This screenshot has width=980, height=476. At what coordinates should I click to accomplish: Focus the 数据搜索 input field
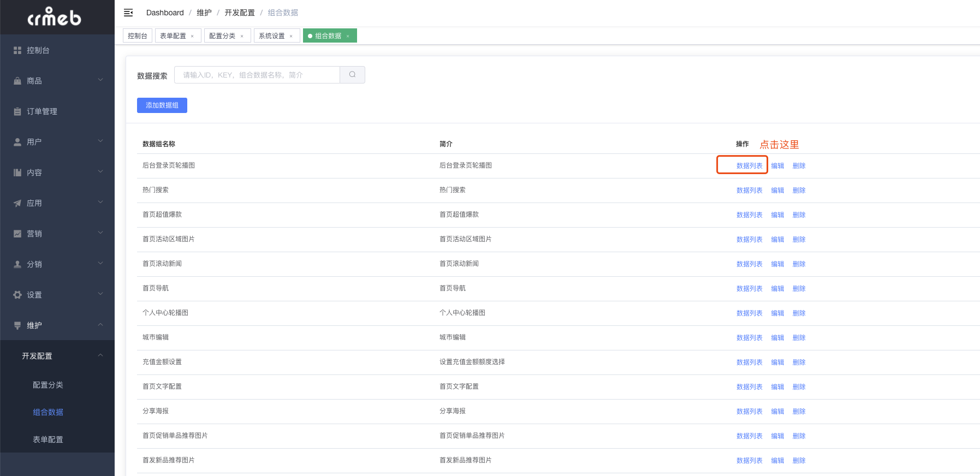(257, 75)
